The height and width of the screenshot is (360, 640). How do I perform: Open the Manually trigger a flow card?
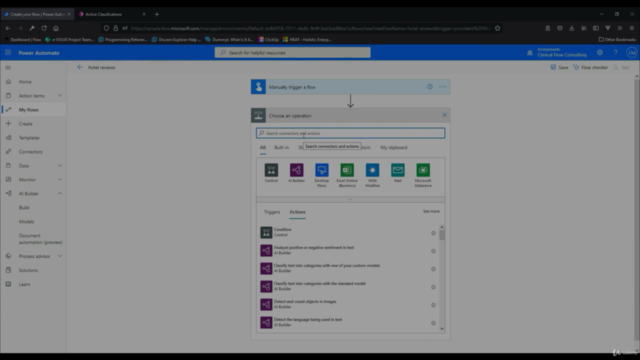pyautogui.click(x=350, y=87)
